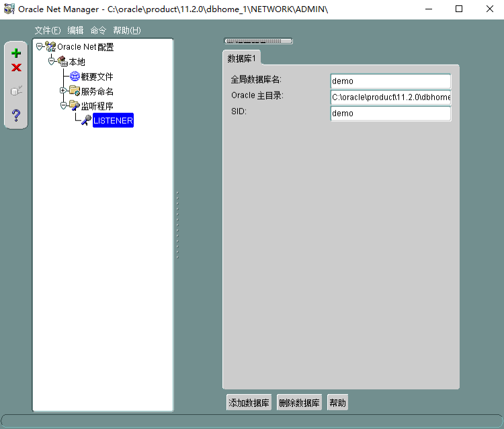Minimize the Oracle Net Manager window
The image size is (504, 429).
pos(429,9)
